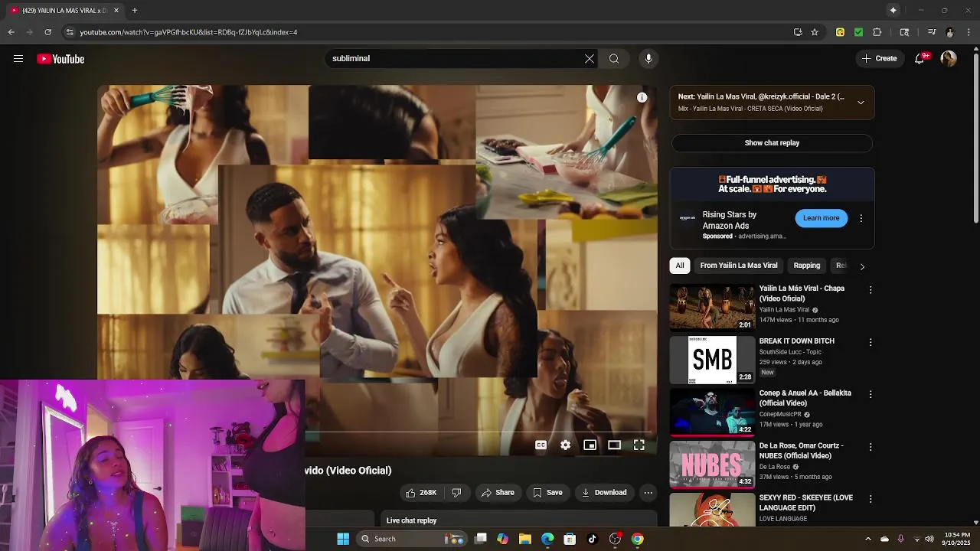Go to YouTube home via logo

(60, 59)
